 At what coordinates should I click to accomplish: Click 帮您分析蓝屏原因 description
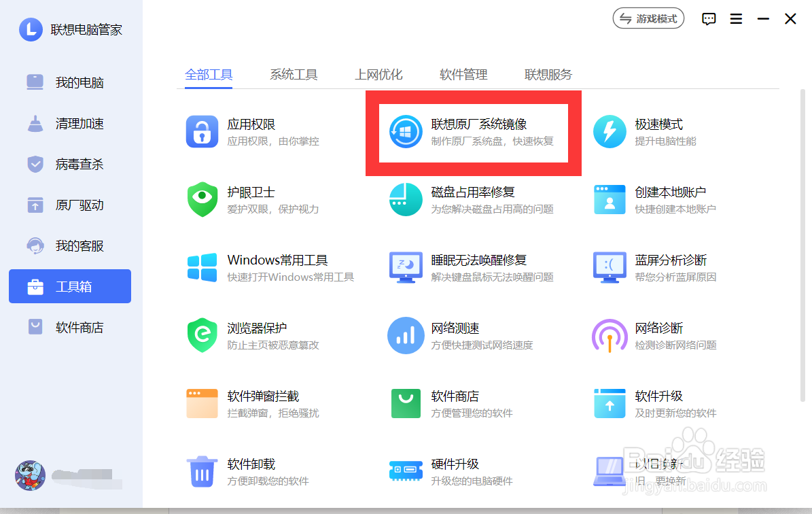[x=675, y=277]
